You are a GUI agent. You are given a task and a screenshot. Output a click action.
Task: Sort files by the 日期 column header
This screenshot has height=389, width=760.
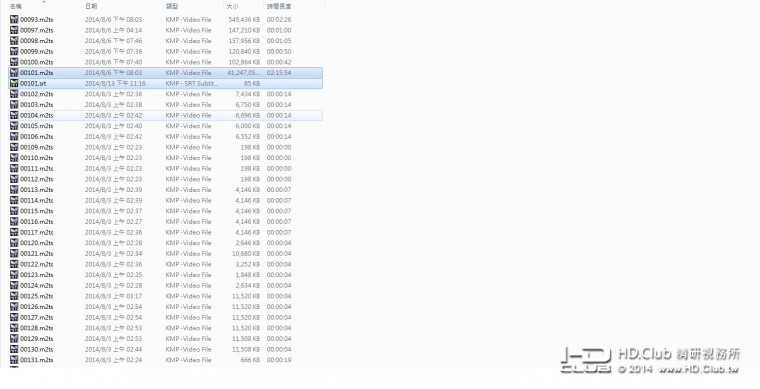pyautogui.click(x=91, y=6)
